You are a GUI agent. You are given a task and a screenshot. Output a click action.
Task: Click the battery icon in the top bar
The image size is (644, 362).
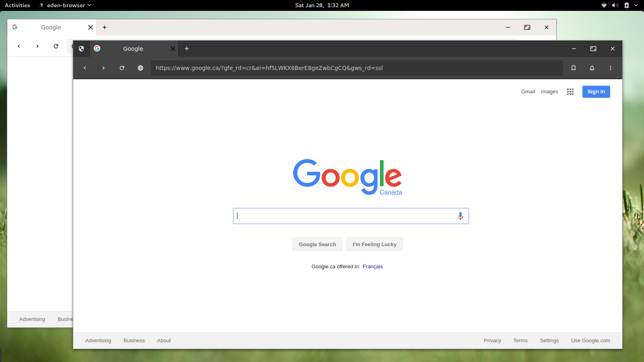[627, 5]
